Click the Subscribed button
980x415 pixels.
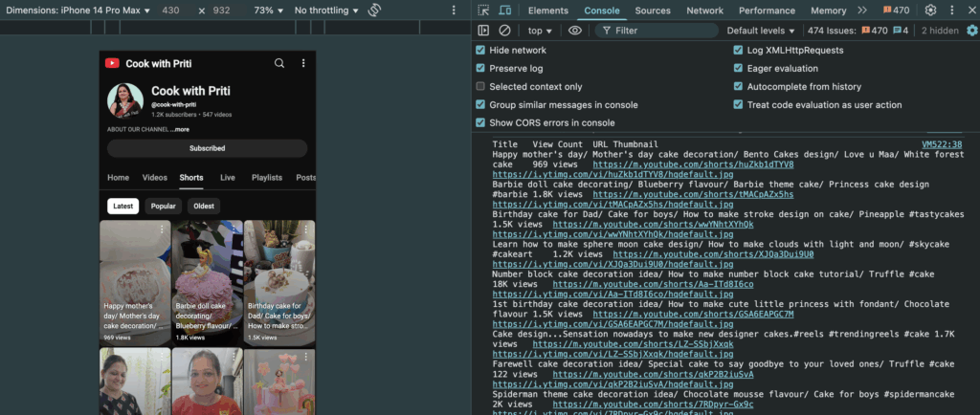(x=207, y=148)
